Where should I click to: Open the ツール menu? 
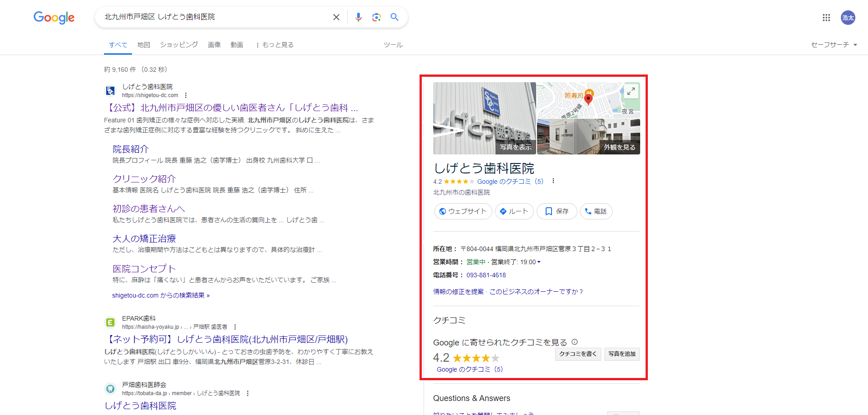click(392, 44)
